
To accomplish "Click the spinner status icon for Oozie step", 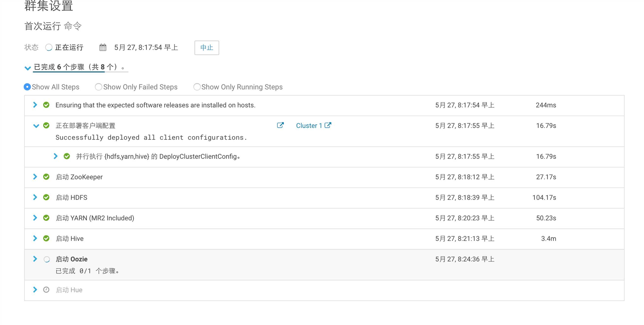I will [x=47, y=259].
